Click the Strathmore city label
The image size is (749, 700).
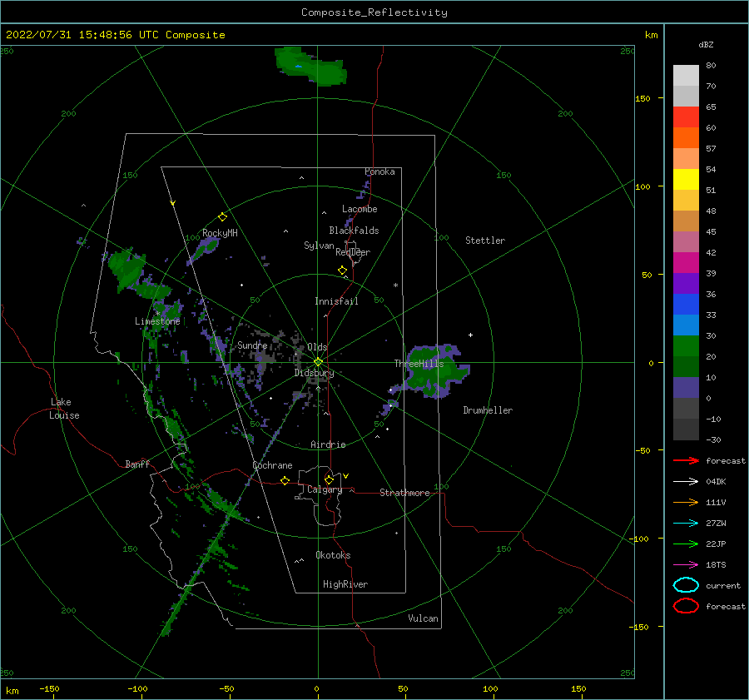404,493
